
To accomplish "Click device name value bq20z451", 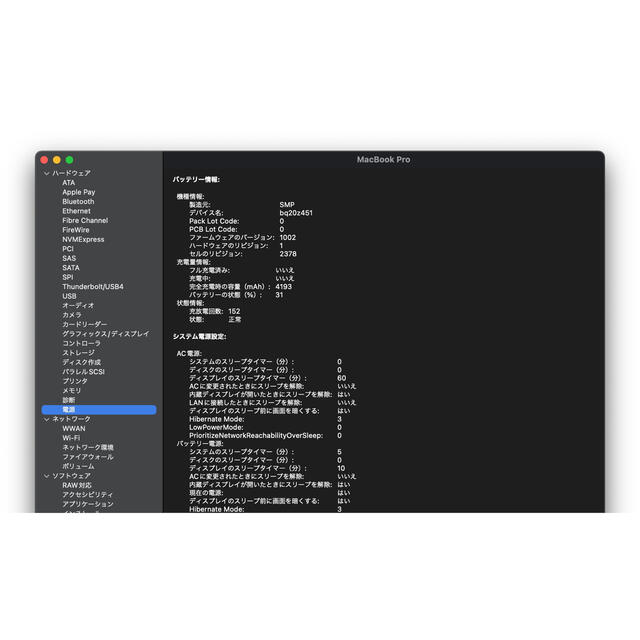I will [296, 213].
